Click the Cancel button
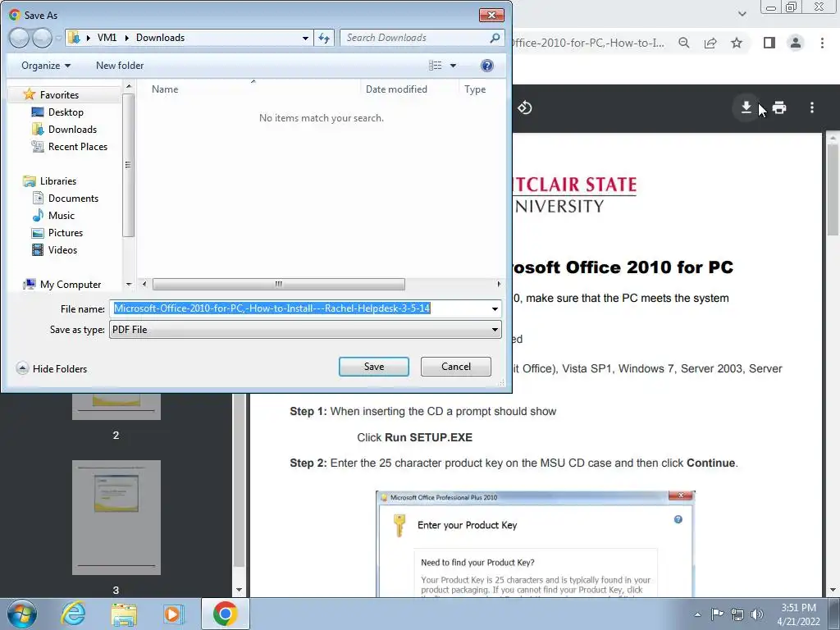 (x=456, y=367)
